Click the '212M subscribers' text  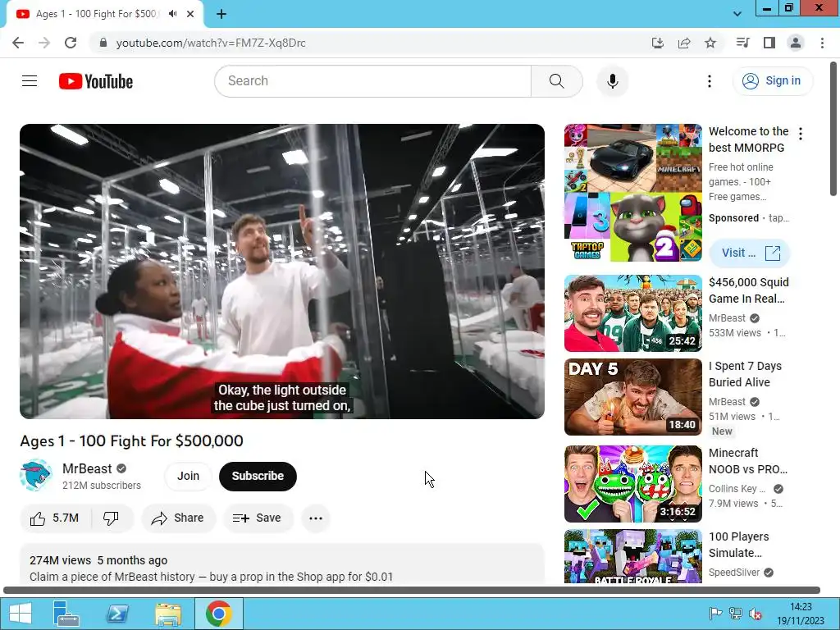click(102, 486)
